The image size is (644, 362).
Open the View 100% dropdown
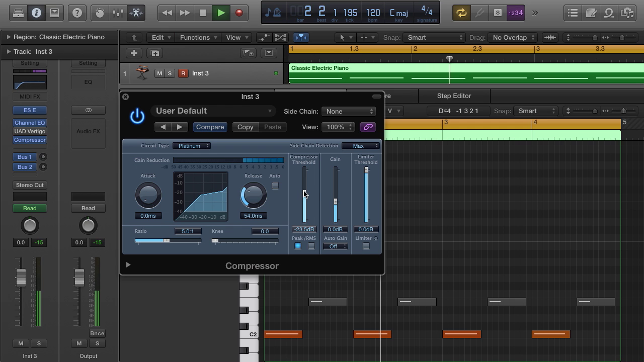pos(340,127)
